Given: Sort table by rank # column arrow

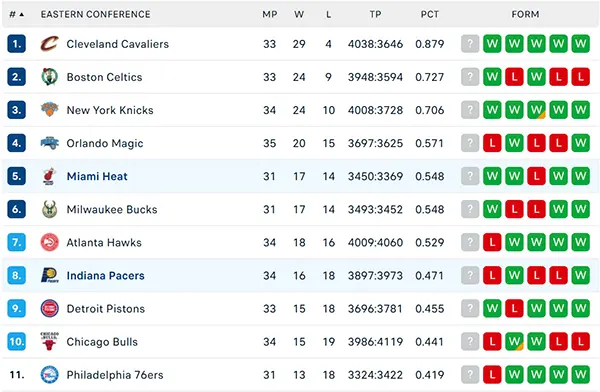Looking at the screenshot, I should click(21, 15).
